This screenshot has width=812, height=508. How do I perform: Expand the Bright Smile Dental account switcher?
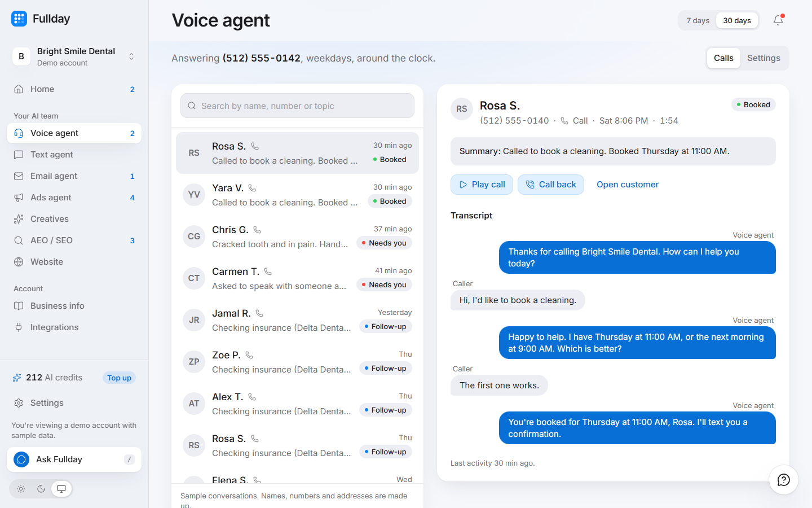point(74,56)
